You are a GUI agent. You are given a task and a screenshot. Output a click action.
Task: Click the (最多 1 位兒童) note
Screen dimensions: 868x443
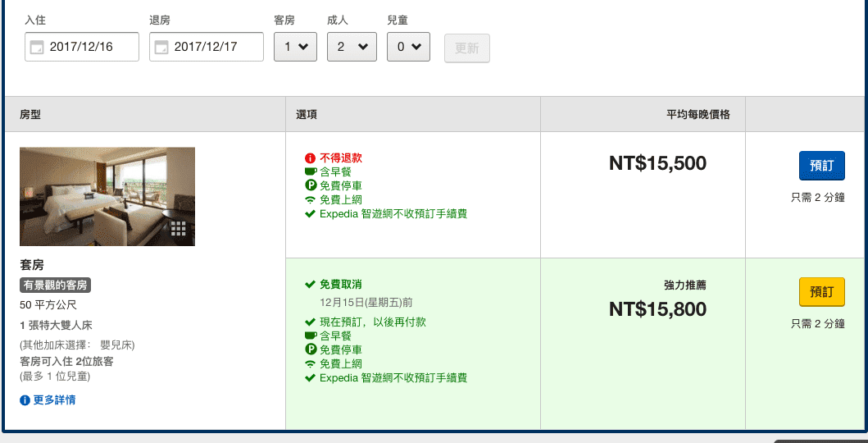click(x=55, y=377)
